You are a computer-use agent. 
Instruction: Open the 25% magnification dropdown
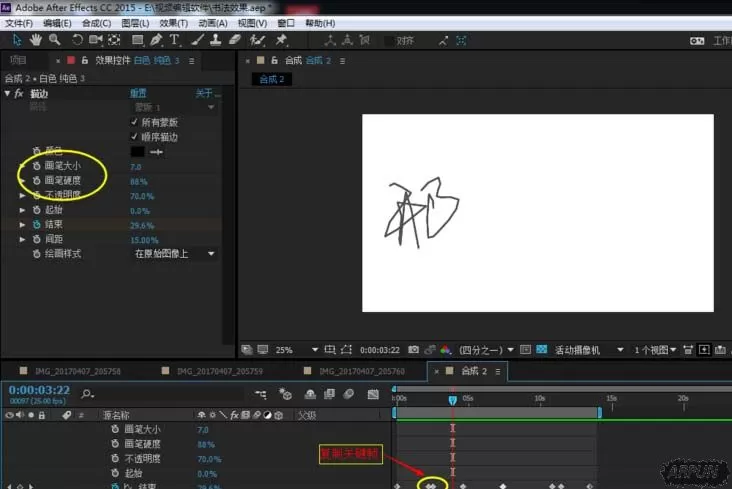(296, 350)
